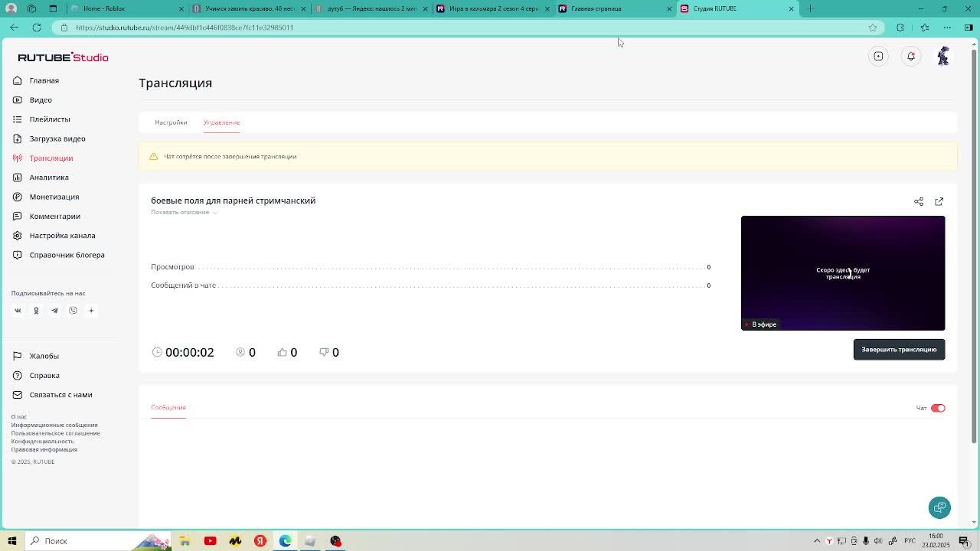
Task: Open Windows Start menu
Action: 11,541
